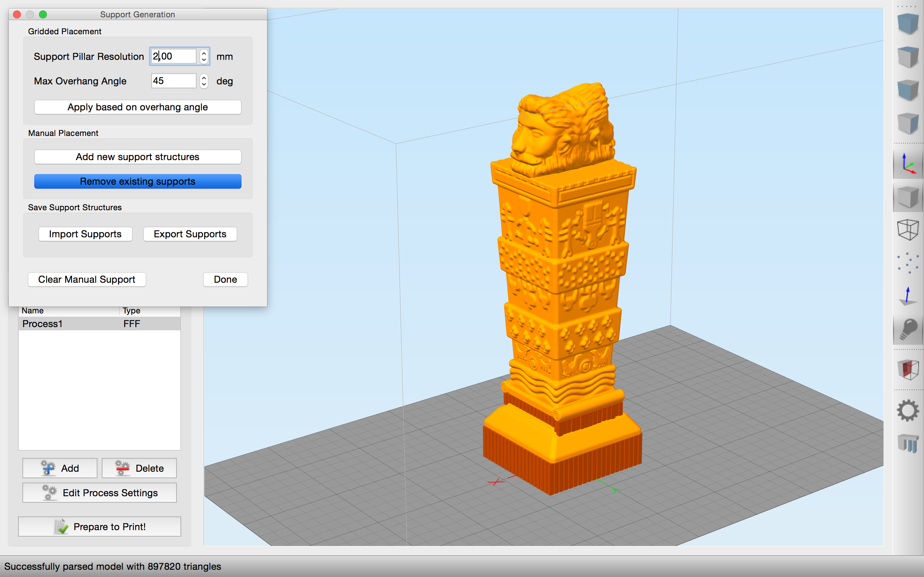Click the Max Overhang Angle field
924x577 pixels.
click(x=173, y=81)
